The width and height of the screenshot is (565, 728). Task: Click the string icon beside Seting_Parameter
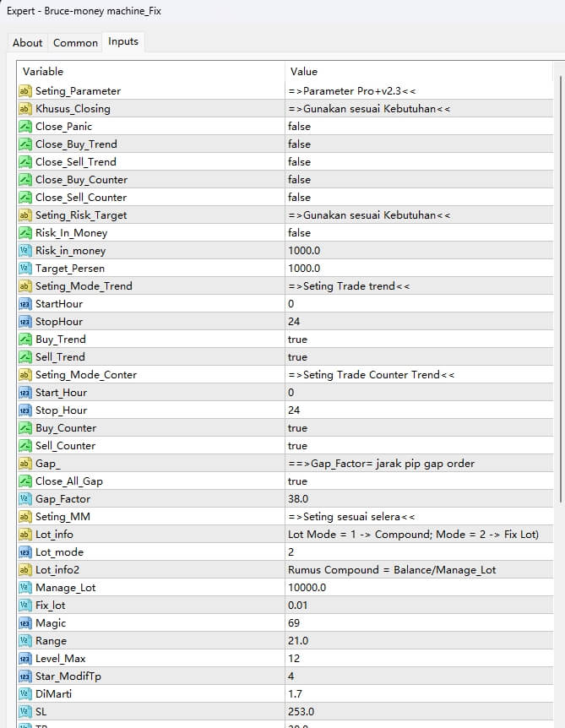coord(25,91)
